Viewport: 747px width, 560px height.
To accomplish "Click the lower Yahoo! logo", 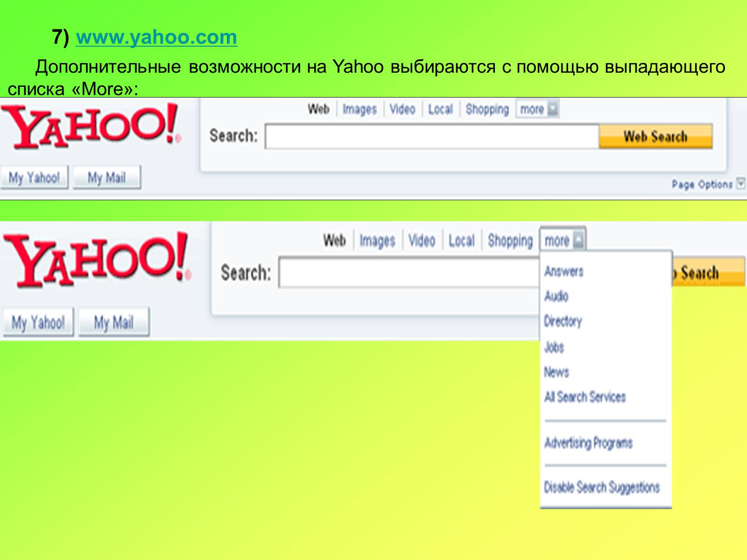I will [x=97, y=260].
